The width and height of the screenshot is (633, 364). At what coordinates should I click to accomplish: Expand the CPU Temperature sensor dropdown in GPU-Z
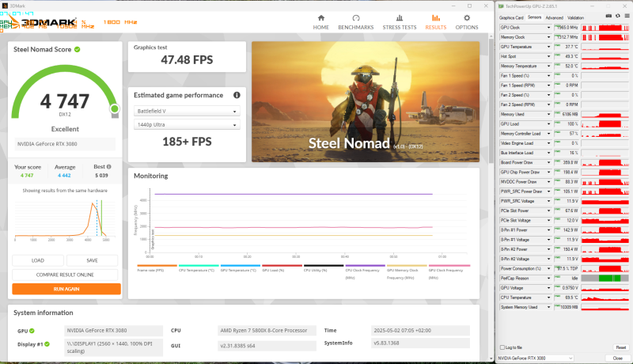(548, 298)
